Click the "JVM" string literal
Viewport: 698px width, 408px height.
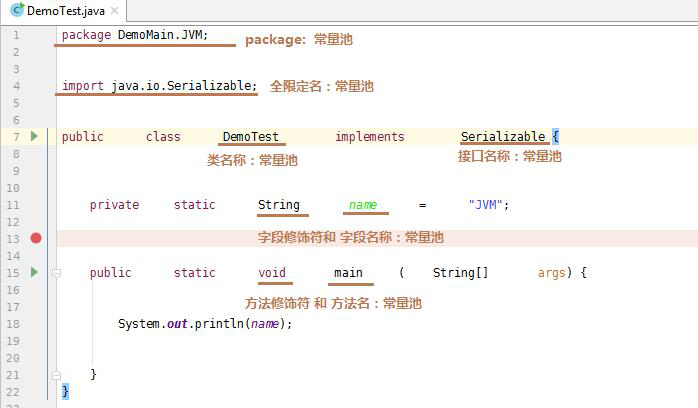click(x=489, y=205)
